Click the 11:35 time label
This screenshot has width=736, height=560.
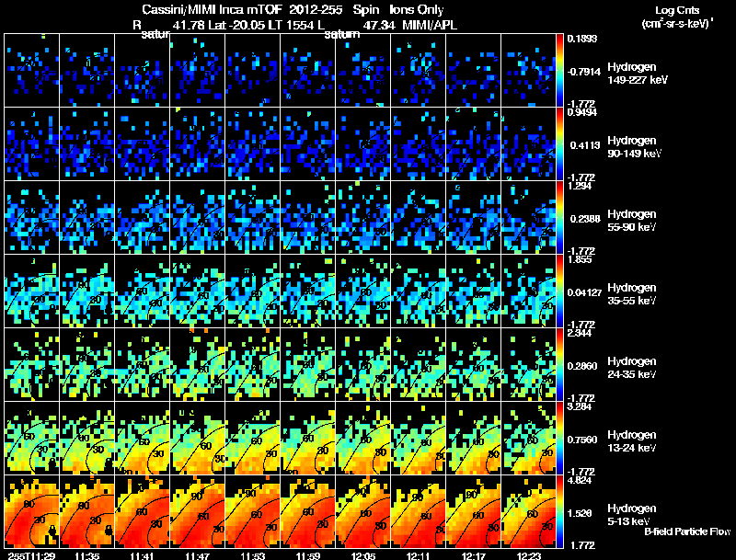coord(86,555)
